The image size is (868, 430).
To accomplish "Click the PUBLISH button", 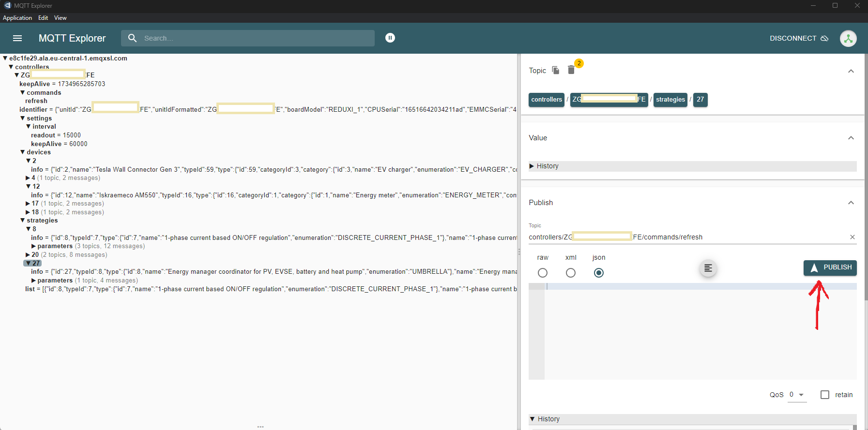I will point(830,267).
